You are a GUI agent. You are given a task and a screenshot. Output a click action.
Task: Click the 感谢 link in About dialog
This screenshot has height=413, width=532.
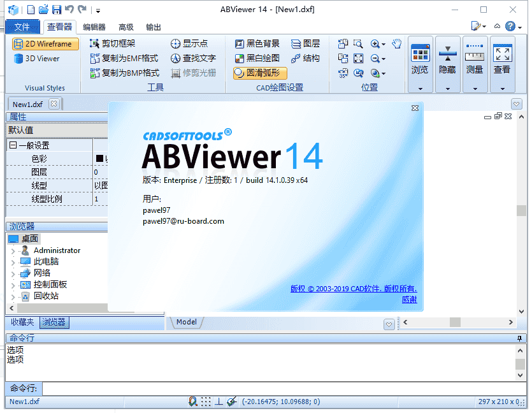coord(408,298)
